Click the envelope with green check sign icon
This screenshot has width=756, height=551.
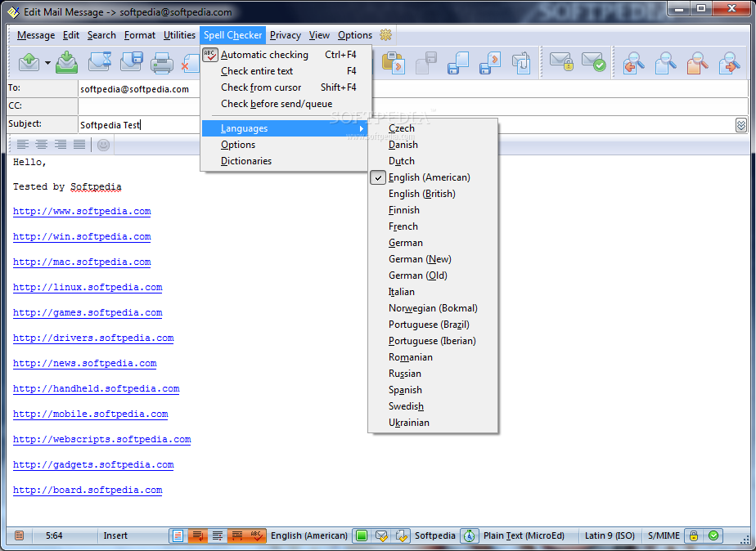pyautogui.click(x=593, y=63)
